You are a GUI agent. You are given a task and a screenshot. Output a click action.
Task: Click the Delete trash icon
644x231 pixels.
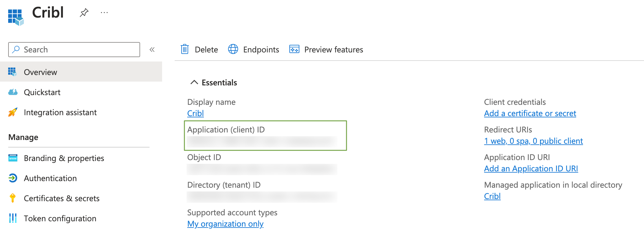point(185,49)
